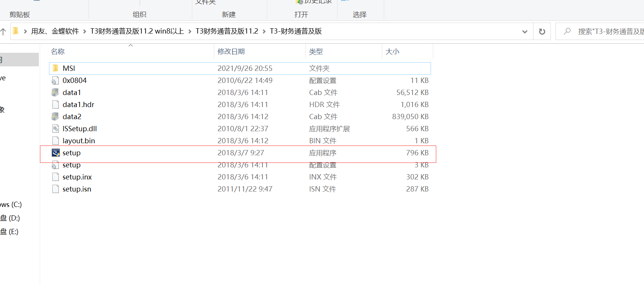Screen dimensions: 644x285
Task: Sort files by 大小 column header
Action: [x=392, y=52]
